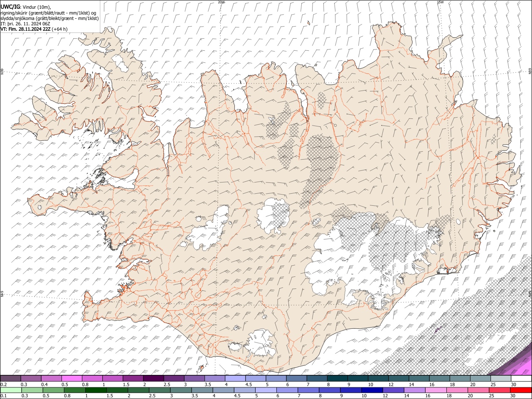532x399 pixels.
Task: Click the pale mint 0.1 rain legend swatch
Action: pos(11,390)
